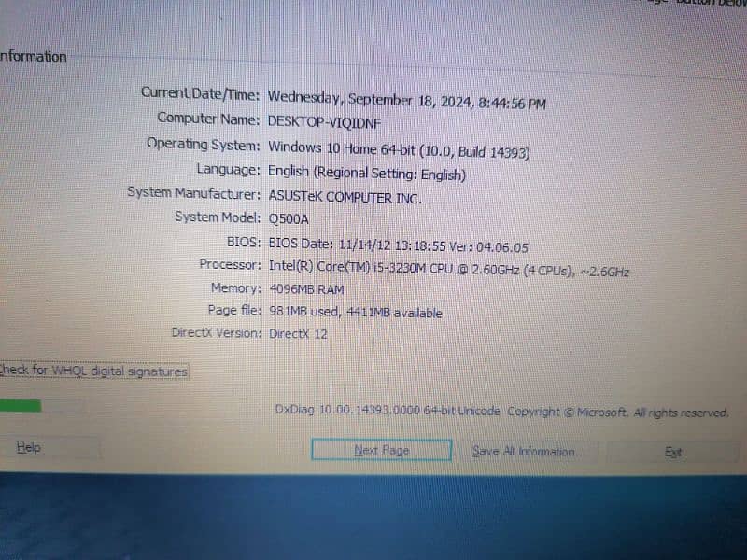
Task: Click the Exit button
Action: 673,452
